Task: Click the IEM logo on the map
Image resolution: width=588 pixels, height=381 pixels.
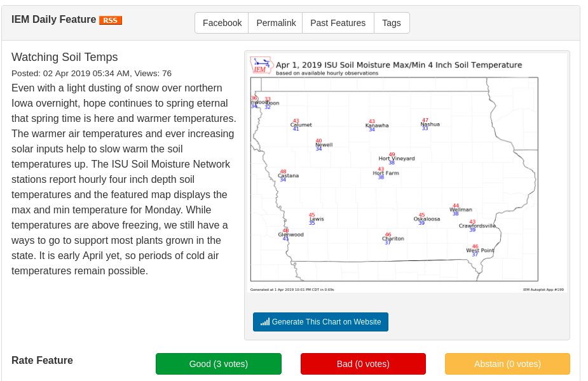Action: pos(261,65)
